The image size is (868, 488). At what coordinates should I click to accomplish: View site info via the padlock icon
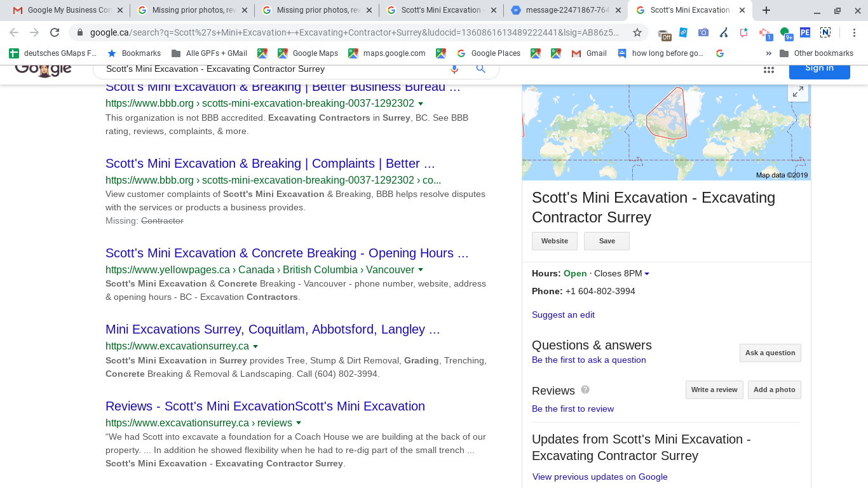tap(79, 32)
